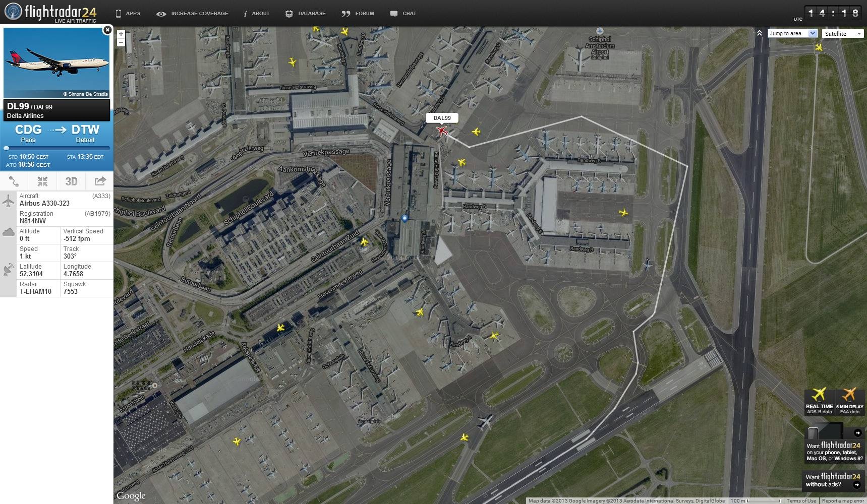Click the altitude value '0 ft'
Image resolution: width=867 pixels, height=504 pixels.
25,238
